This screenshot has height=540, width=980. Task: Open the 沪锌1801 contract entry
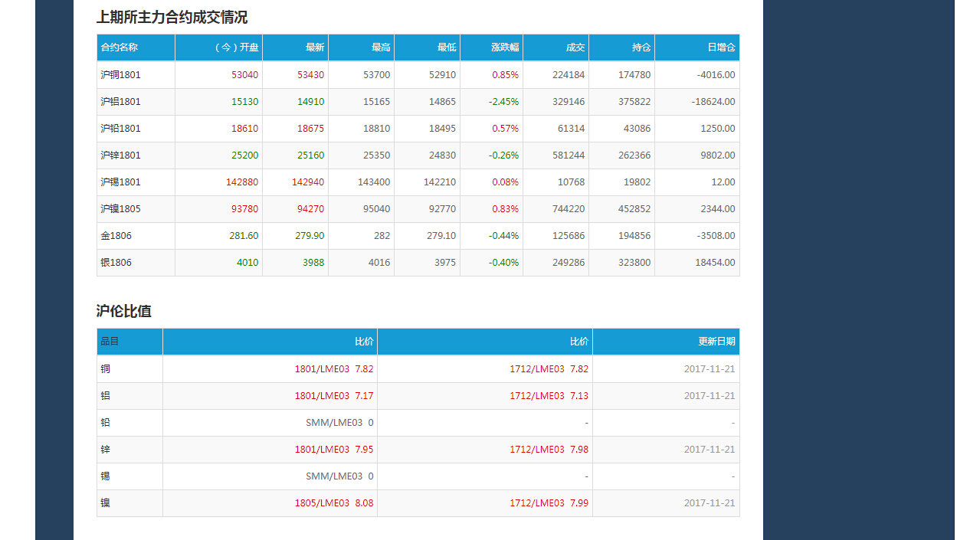pos(120,155)
